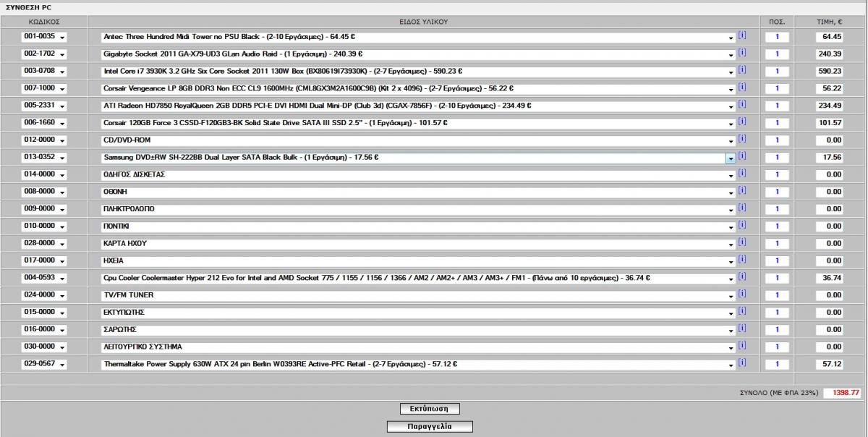Viewport: 868px width, 437px height.
Task: Open the TV/FM TUNER product dropdown
Action: [x=419, y=295]
